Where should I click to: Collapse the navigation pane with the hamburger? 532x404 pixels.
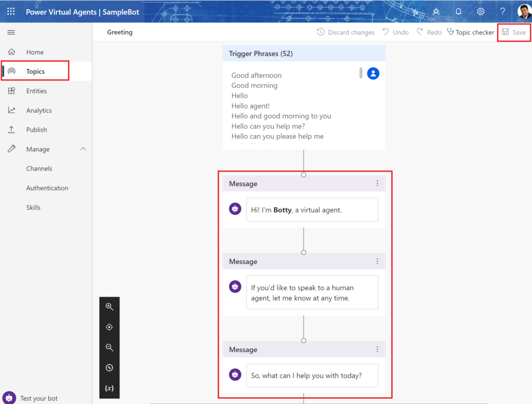pos(11,32)
